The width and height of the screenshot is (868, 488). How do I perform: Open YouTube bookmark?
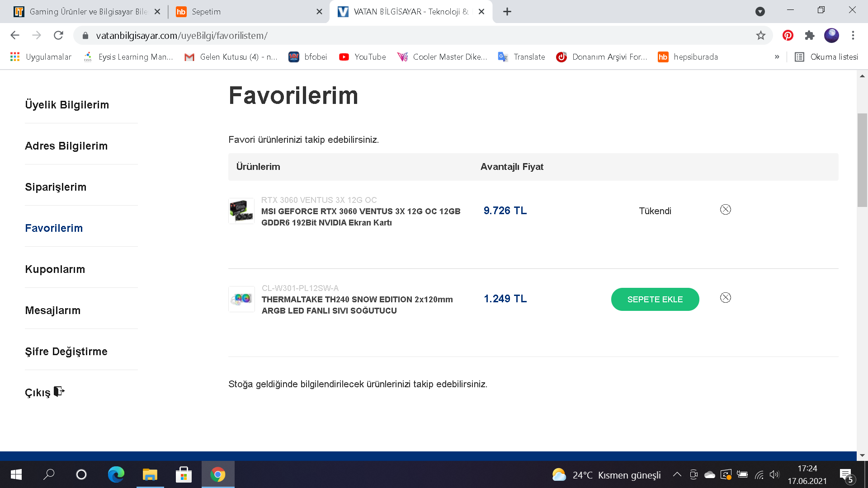point(363,57)
